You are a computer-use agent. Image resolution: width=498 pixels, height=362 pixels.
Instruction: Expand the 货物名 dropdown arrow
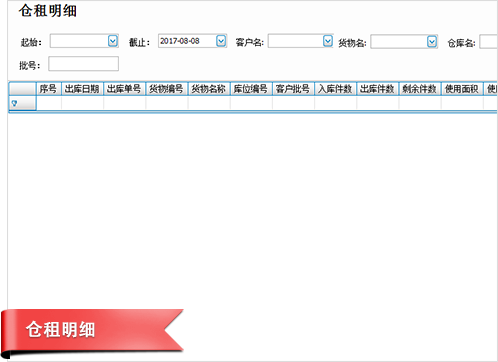click(432, 42)
